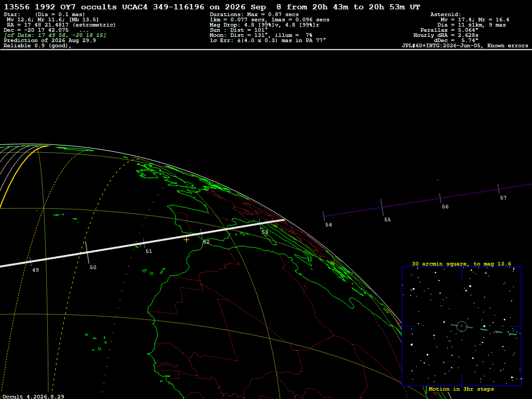Click the yellow plus crosshair marker
The width and height of the screenshot is (532, 399).
pos(187,240)
